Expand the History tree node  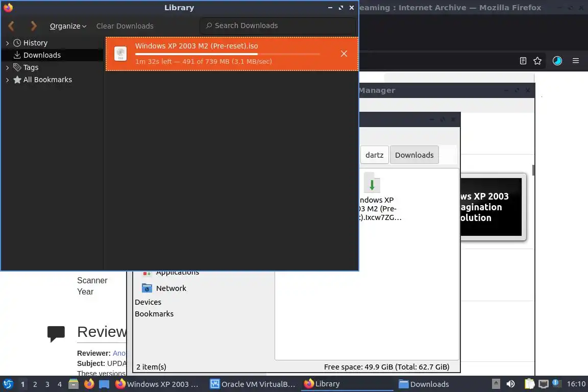point(7,43)
